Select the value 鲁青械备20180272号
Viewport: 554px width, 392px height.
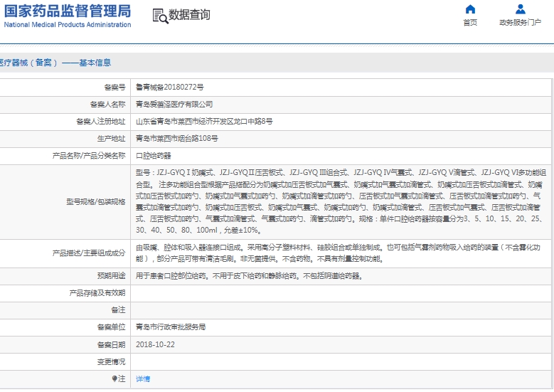click(169, 88)
